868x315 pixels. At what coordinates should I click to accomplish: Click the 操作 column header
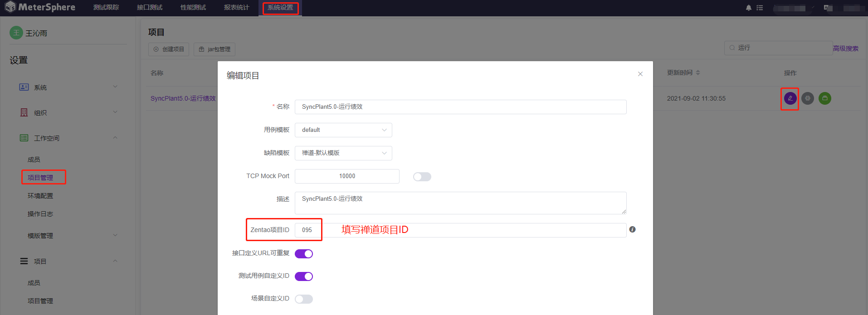790,73
